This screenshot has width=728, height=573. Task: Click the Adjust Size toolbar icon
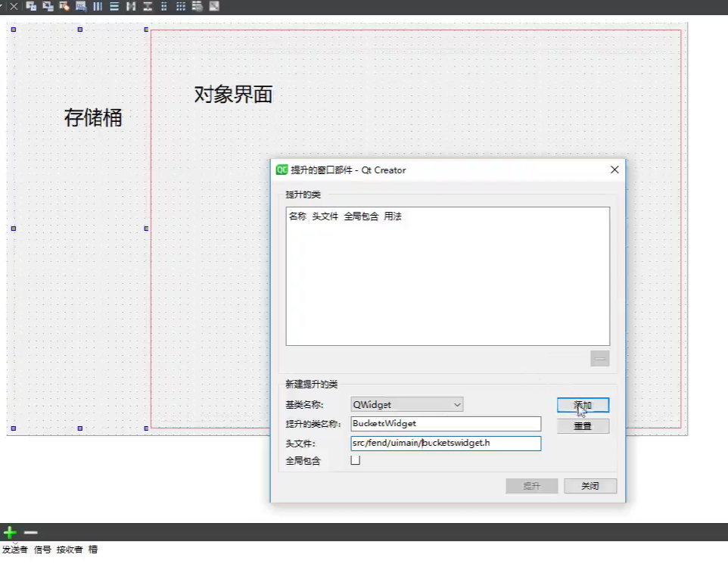(x=214, y=7)
